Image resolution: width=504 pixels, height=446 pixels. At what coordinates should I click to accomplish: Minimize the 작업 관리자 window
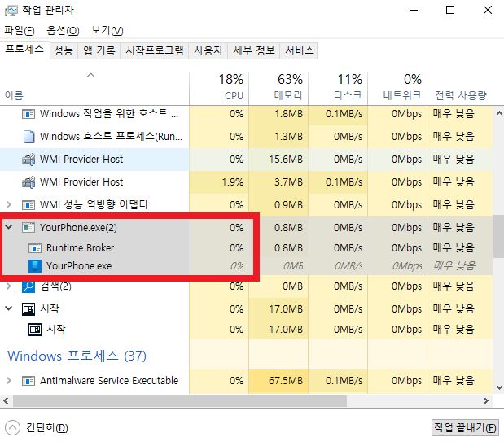pos(414,11)
